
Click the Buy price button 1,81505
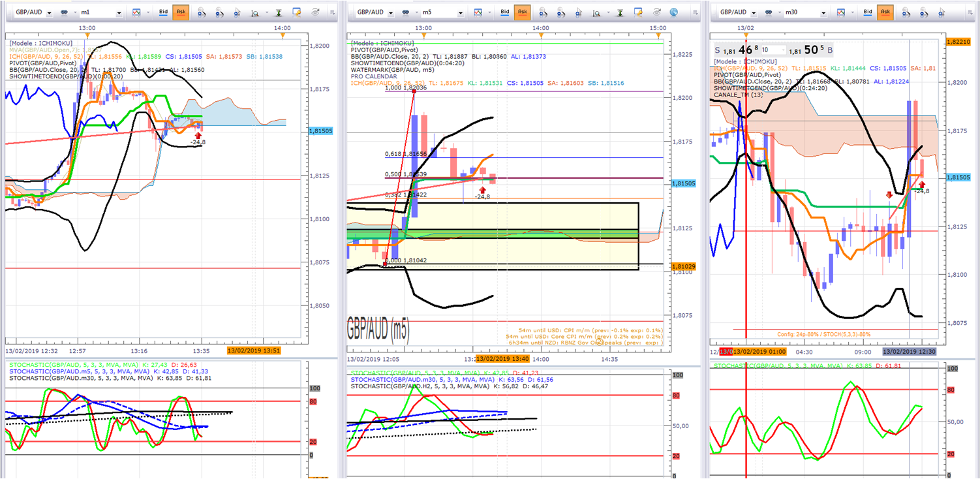[811, 50]
